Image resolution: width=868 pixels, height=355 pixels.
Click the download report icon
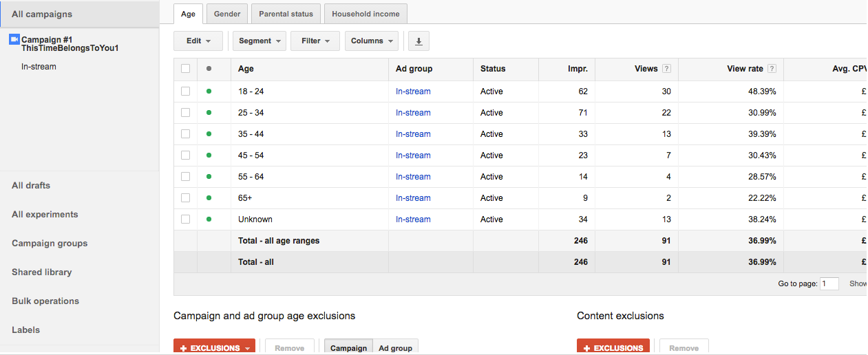click(419, 41)
